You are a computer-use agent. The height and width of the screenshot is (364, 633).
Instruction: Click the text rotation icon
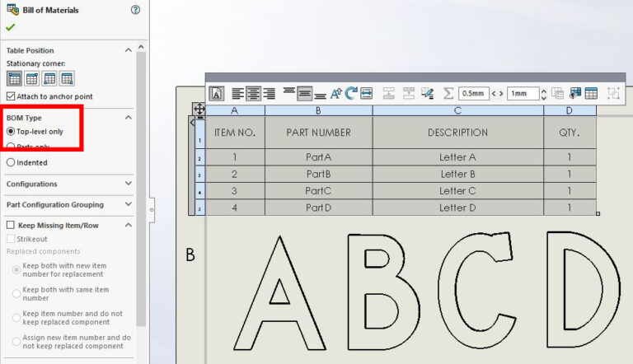tap(351, 93)
